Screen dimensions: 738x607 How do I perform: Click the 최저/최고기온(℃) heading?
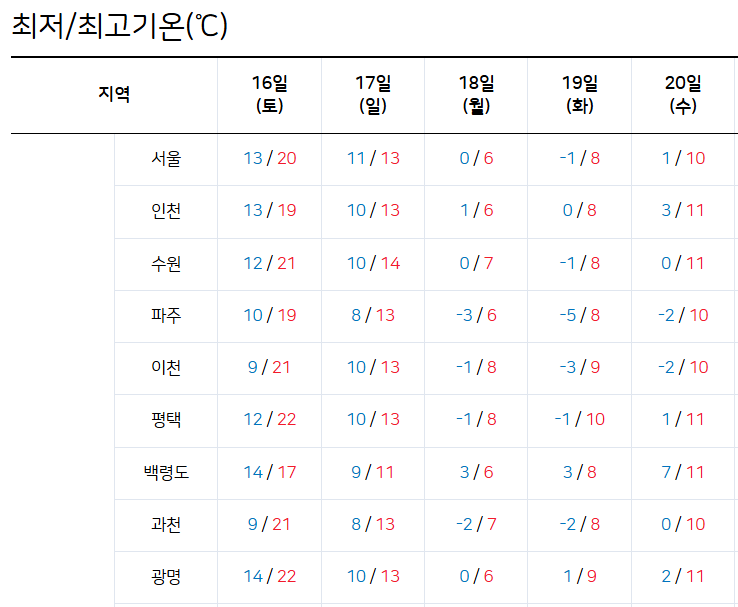point(120,26)
